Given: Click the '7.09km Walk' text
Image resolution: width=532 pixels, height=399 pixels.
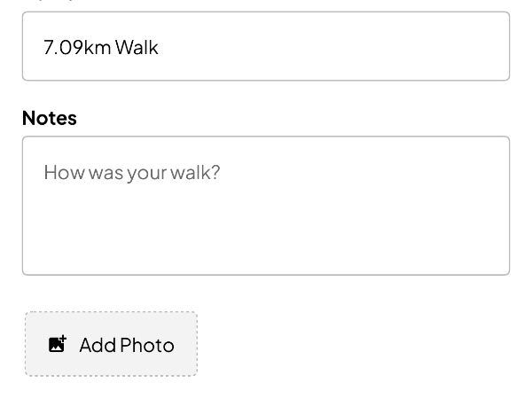Looking at the screenshot, I should pyautogui.click(x=101, y=47).
